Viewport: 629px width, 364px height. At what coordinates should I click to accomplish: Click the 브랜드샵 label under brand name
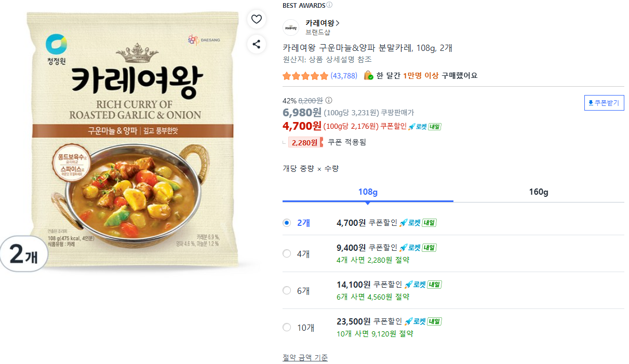[x=317, y=32]
